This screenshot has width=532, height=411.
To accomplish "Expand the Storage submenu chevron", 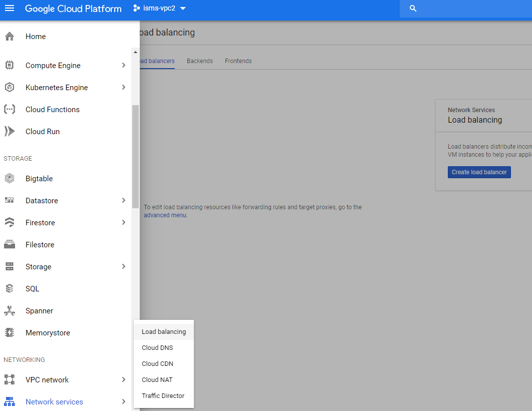I will (124, 266).
